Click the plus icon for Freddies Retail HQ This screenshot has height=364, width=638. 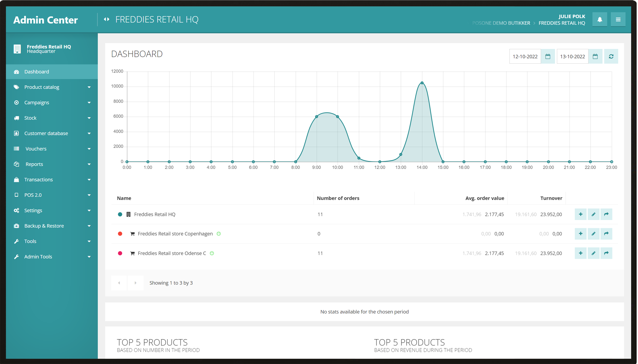tap(580, 214)
